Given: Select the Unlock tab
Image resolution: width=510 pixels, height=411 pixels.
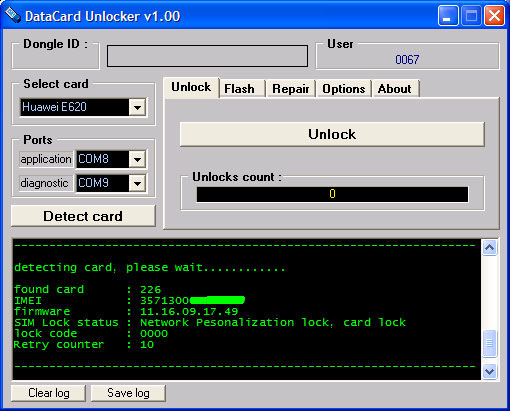Looking at the screenshot, I should pos(191,88).
